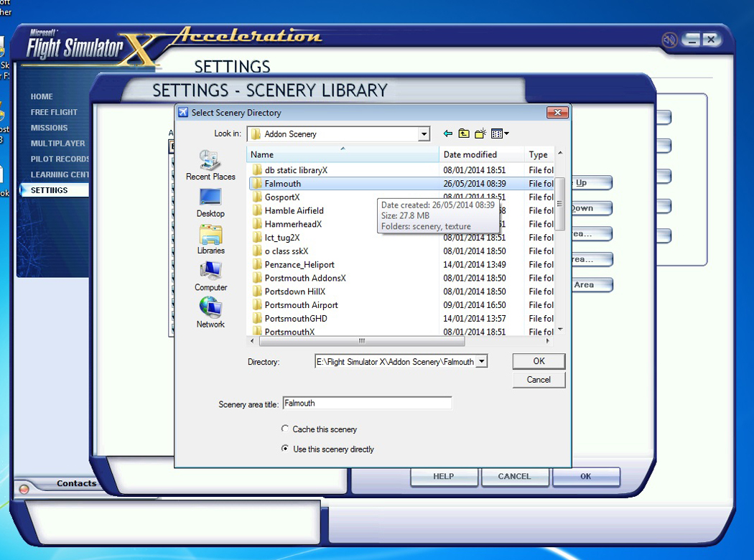This screenshot has height=560, width=754.
Task: Open MULTIPLAYER menu item
Action: (x=57, y=144)
